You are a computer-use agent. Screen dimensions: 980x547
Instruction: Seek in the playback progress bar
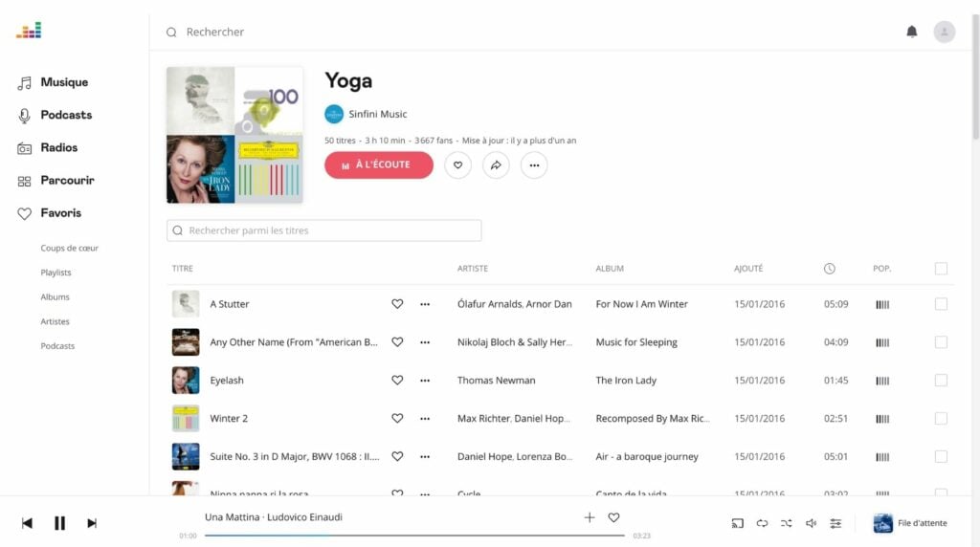pos(414,536)
